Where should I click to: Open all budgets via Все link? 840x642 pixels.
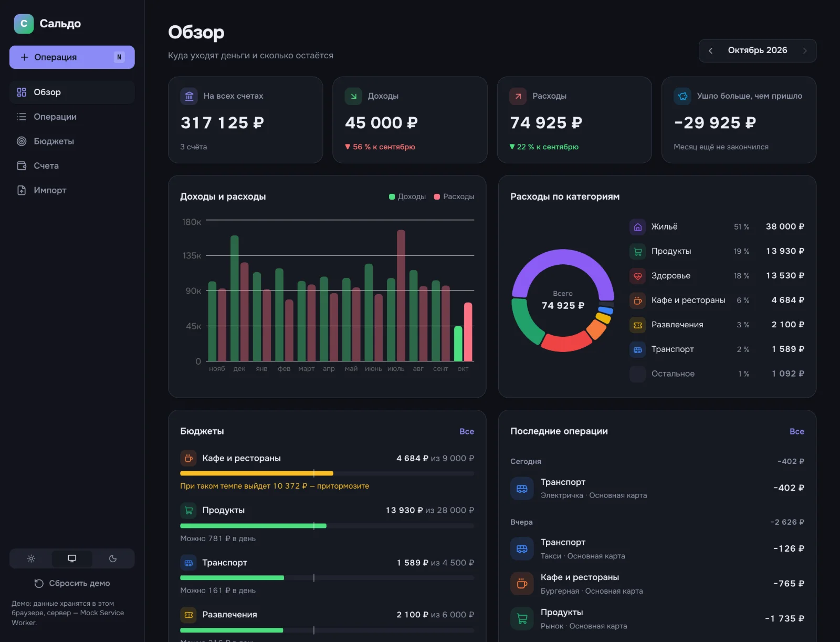(467, 431)
